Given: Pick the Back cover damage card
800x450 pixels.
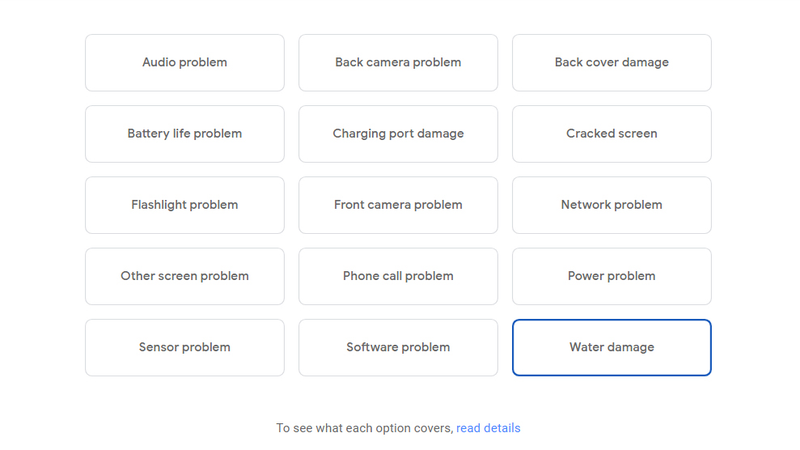Looking at the screenshot, I should 612,63.
